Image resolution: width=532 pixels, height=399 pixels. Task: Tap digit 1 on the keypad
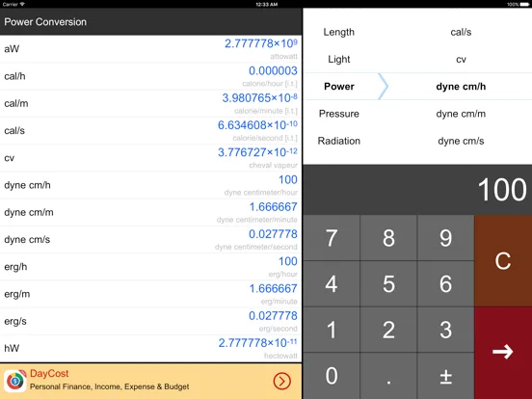(332, 330)
